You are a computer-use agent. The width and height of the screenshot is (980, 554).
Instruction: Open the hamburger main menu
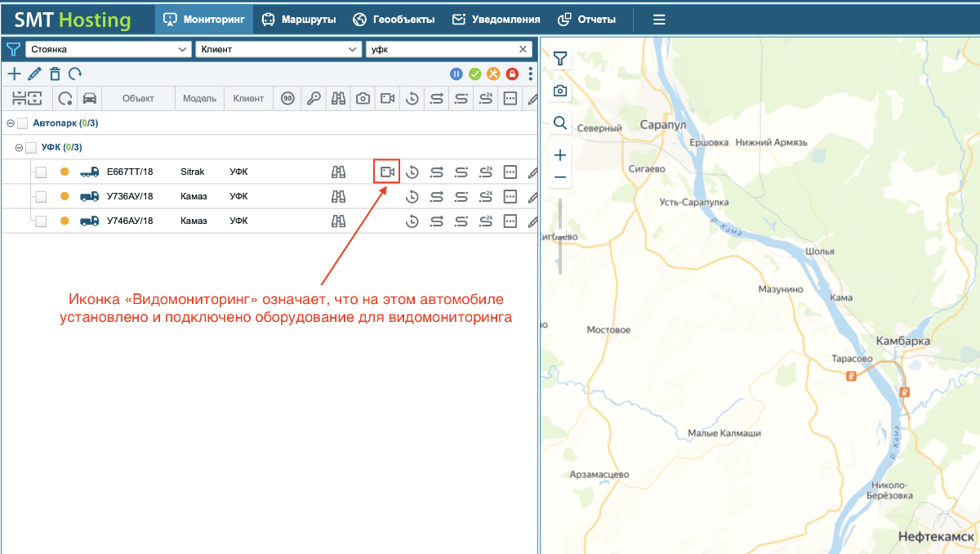click(x=659, y=19)
